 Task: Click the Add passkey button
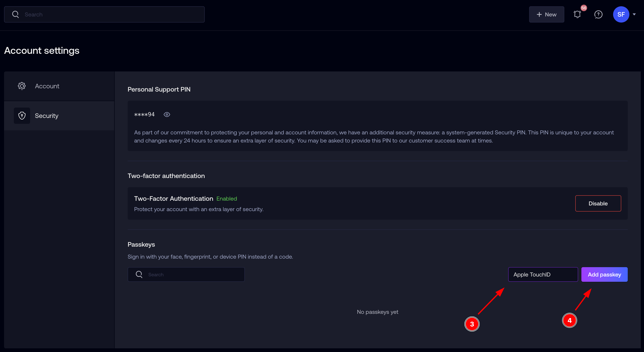click(604, 274)
